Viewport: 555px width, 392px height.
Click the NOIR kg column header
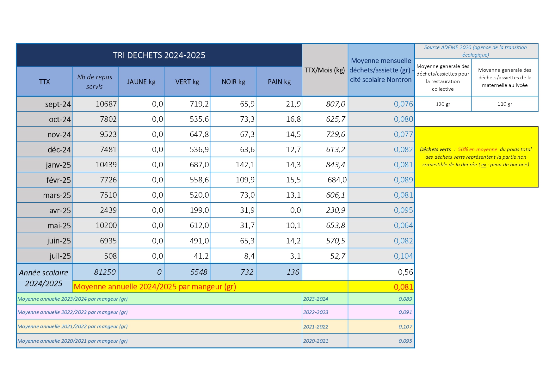pos(233,82)
